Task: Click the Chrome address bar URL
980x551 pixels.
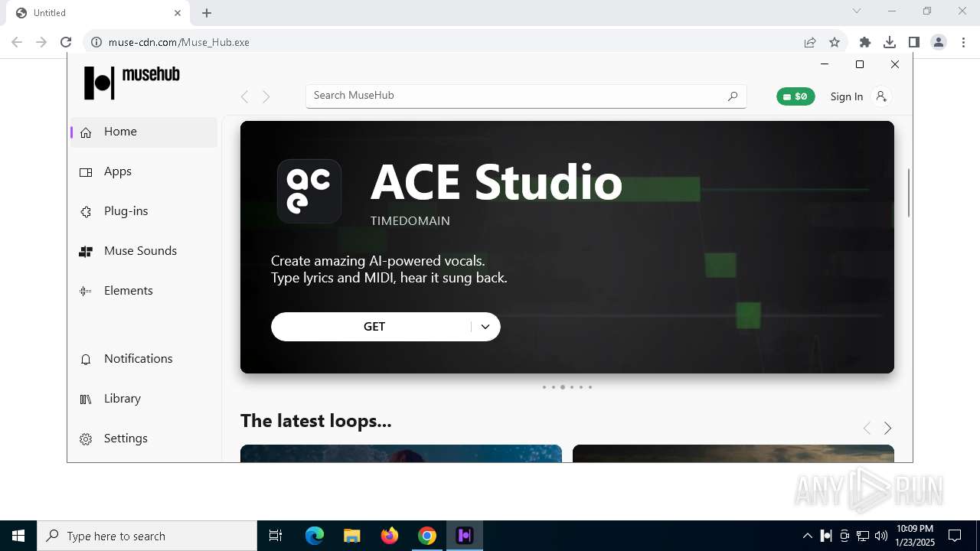Action: (179, 42)
